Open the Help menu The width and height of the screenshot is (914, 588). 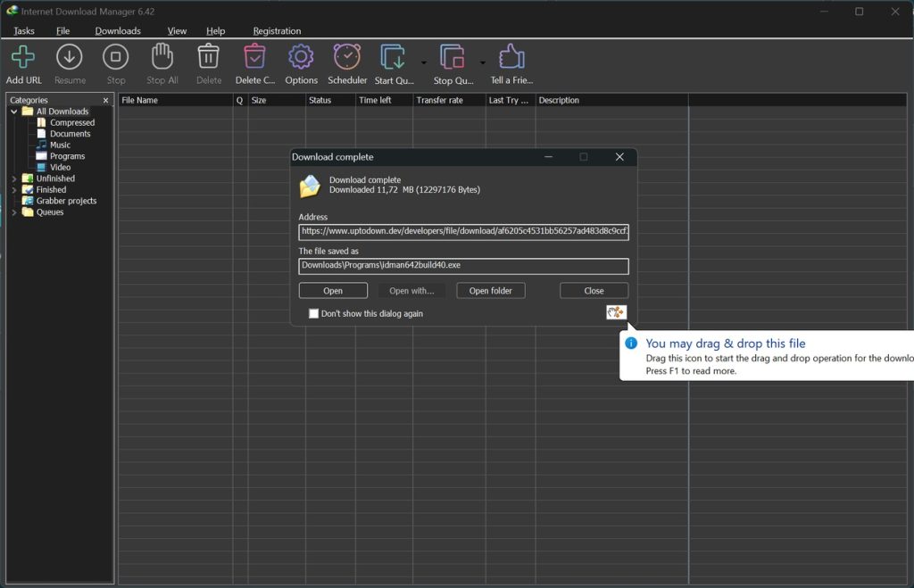coord(216,31)
